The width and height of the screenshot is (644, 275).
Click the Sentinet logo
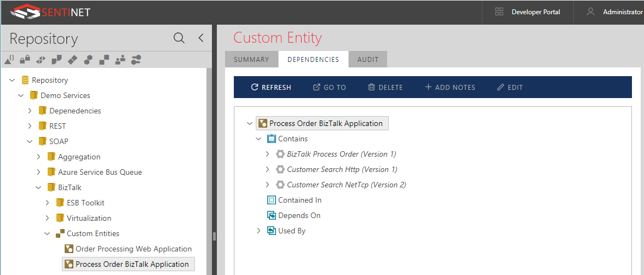(x=50, y=12)
